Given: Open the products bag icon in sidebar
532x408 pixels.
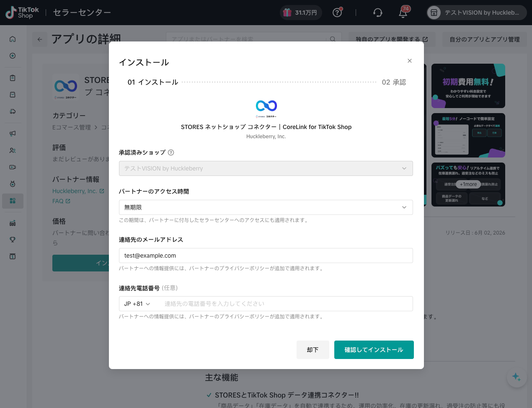Looking at the screenshot, I should pyautogui.click(x=13, y=95).
